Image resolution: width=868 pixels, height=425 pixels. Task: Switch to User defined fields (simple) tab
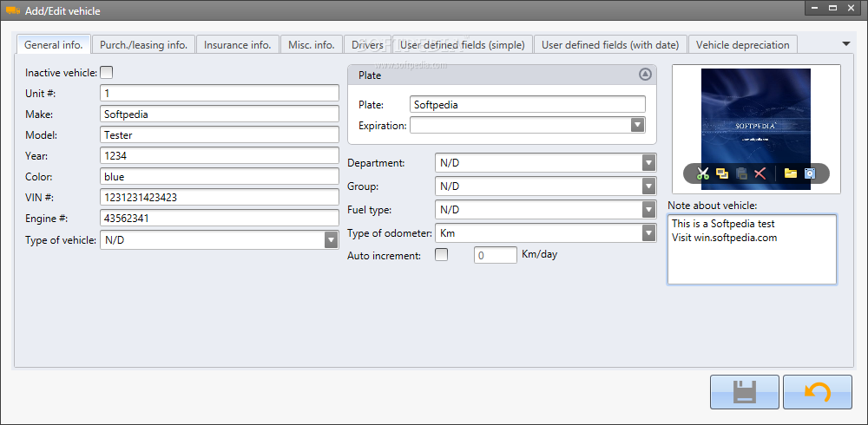pos(463,45)
